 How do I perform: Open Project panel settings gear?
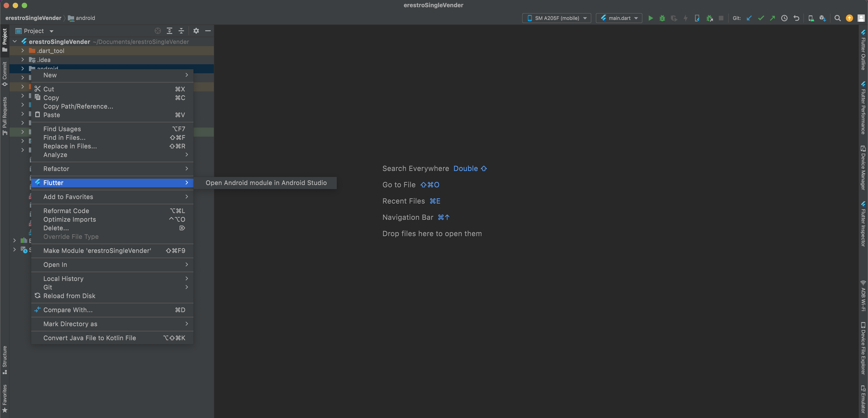(196, 31)
